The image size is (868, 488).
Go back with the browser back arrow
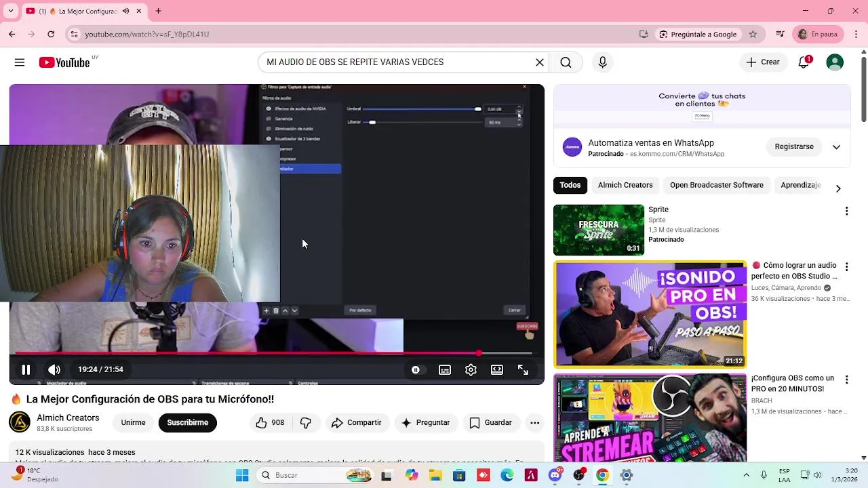click(12, 34)
